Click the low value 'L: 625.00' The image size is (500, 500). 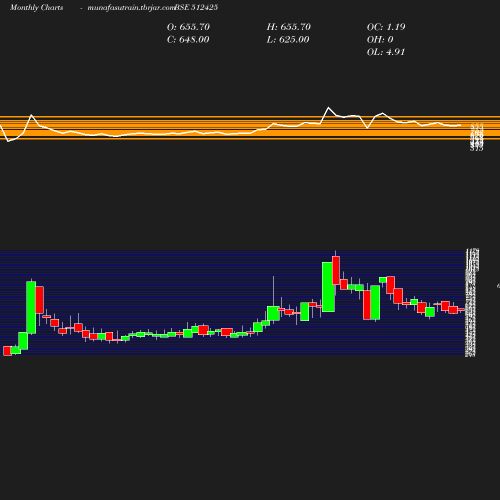pos(288,40)
